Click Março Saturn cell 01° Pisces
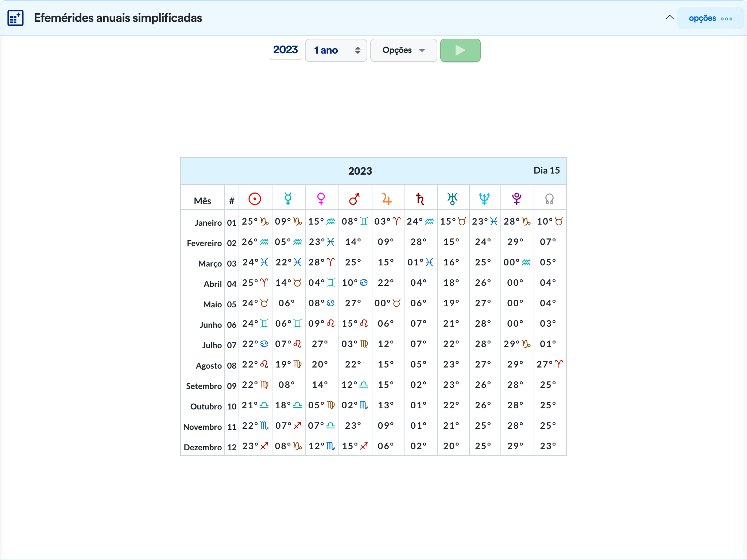 click(420, 262)
